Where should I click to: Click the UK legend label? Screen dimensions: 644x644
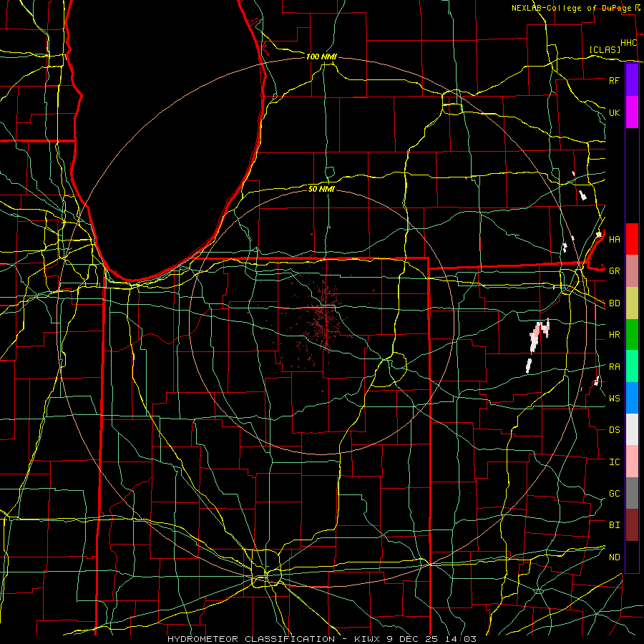coord(614,112)
